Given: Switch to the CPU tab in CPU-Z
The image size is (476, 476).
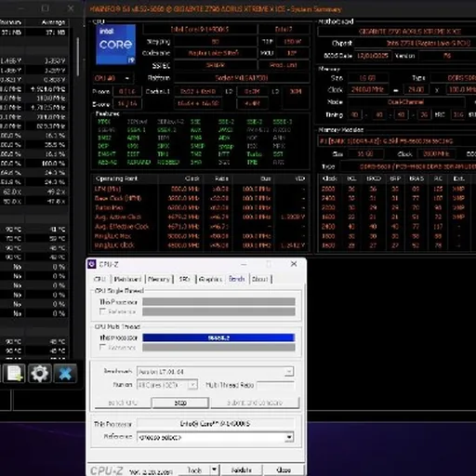Looking at the screenshot, I should 100,279.
